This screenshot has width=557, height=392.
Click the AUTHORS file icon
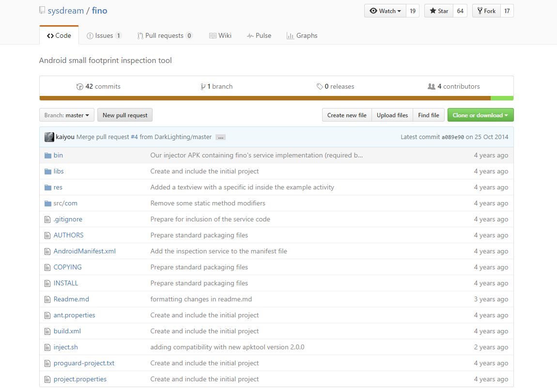coord(47,235)
